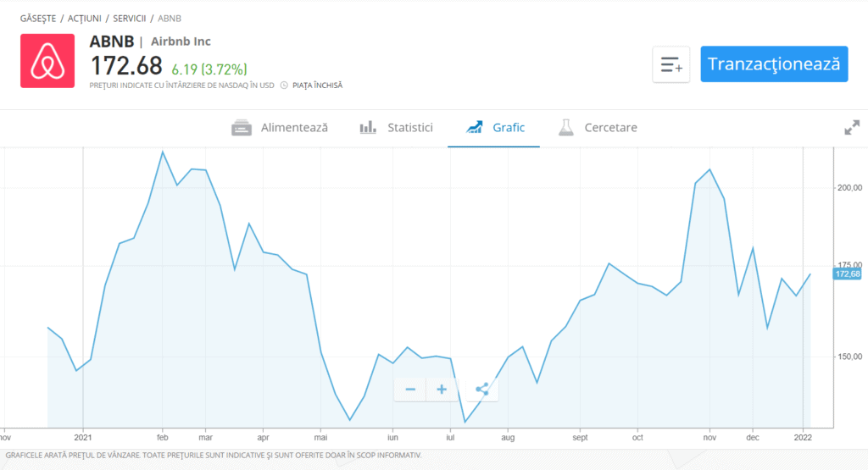Click the oct time axis label
Image resolution: width=868 pixels, height=470 pixels.
click(x=637, y=437)
